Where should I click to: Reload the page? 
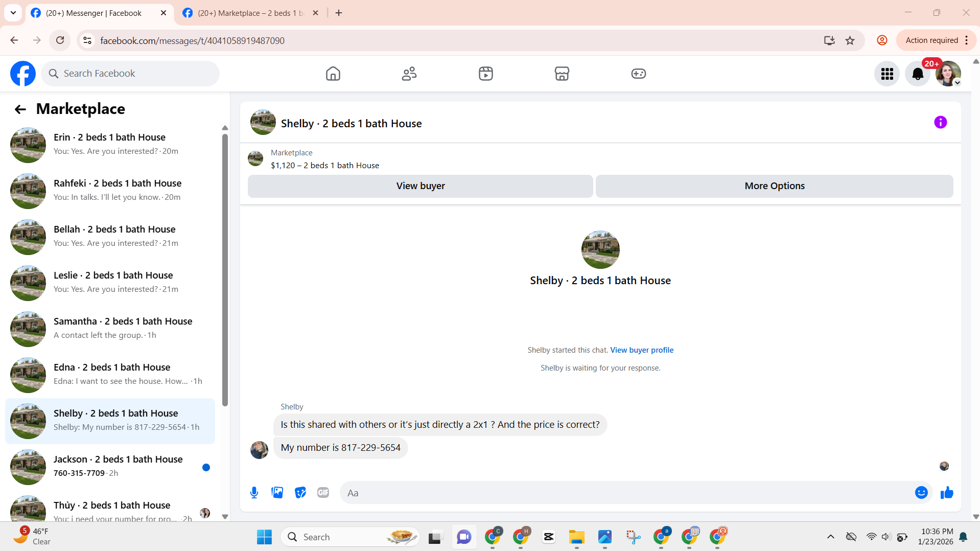(x=60, y=40)
